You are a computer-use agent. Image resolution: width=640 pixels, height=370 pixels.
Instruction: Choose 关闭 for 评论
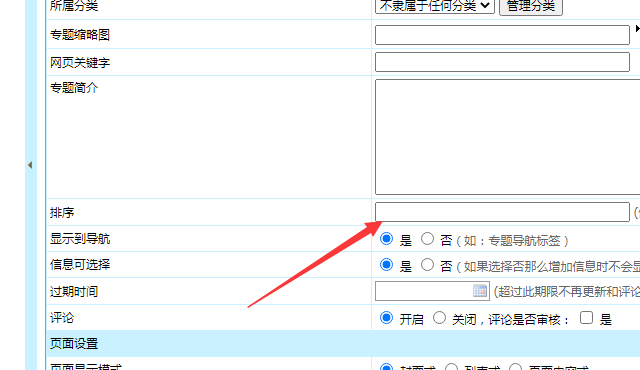point(439,318)
